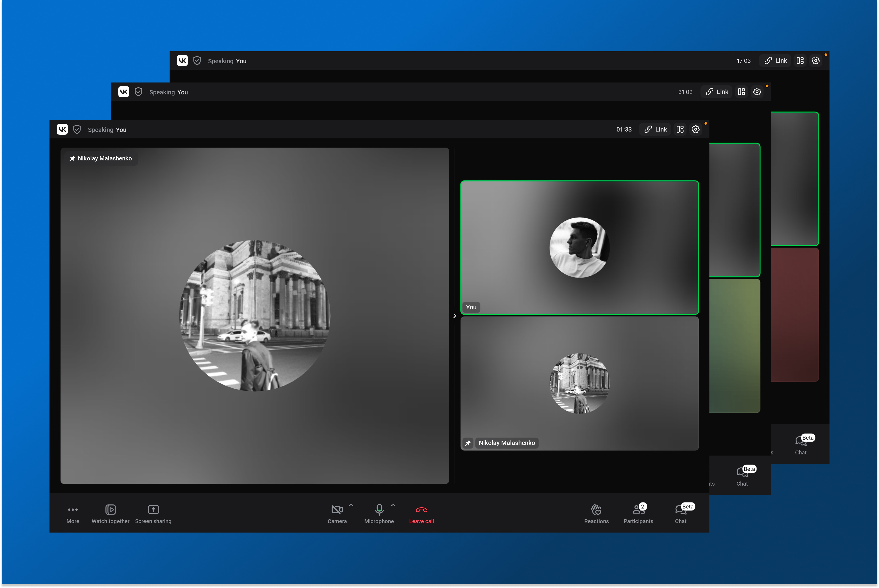Copy call Link in front window

tap(656, 129)
